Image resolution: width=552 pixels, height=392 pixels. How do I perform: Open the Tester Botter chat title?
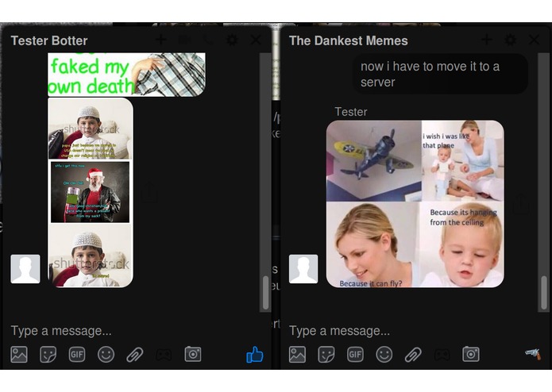pyautogui.click(x=49, y=40)
